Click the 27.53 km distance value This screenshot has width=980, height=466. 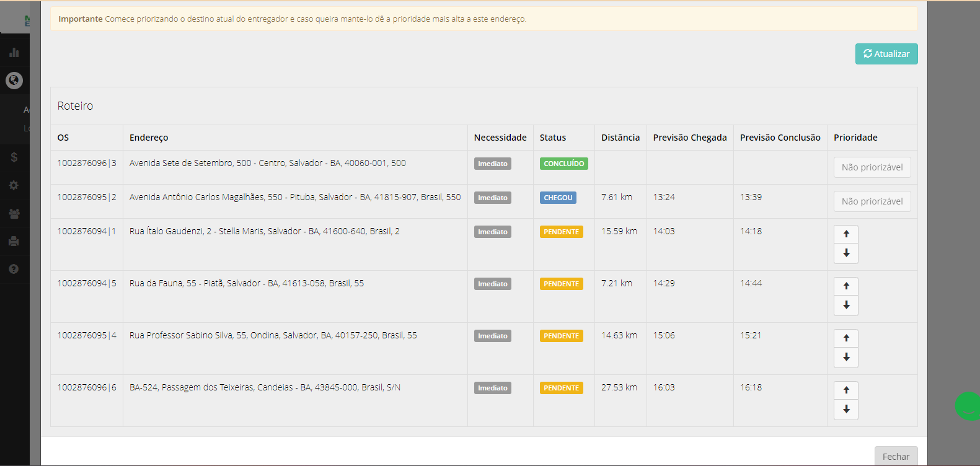coord(619,387)
